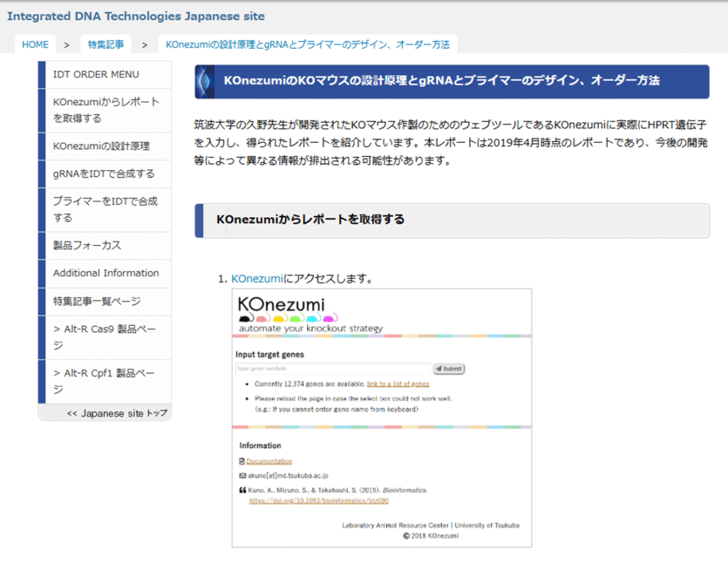This screenshot has height=564, width=728.
Task: Select KOnezumiからレポートを取得する sidebar item
Action: (x=106, y=110)
